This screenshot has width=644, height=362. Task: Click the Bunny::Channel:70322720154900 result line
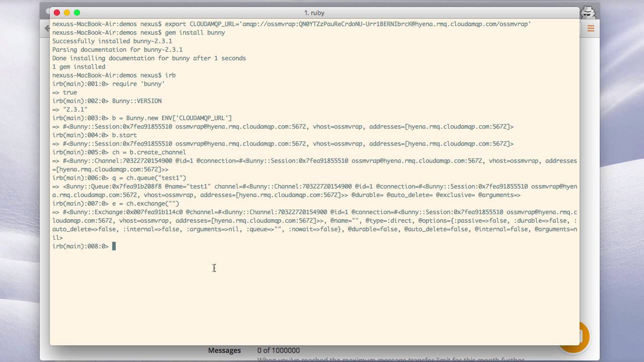(x=314, y=165)
